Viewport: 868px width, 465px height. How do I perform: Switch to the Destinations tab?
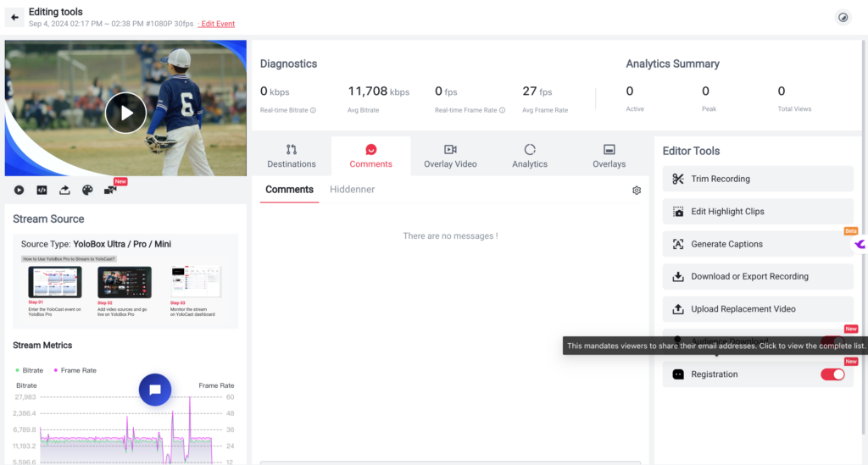(292, 156)
